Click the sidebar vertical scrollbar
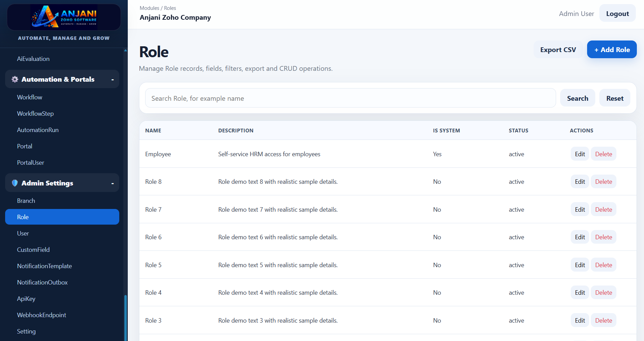The width and height of the screenshot is (644, 341). coord(125,318)
